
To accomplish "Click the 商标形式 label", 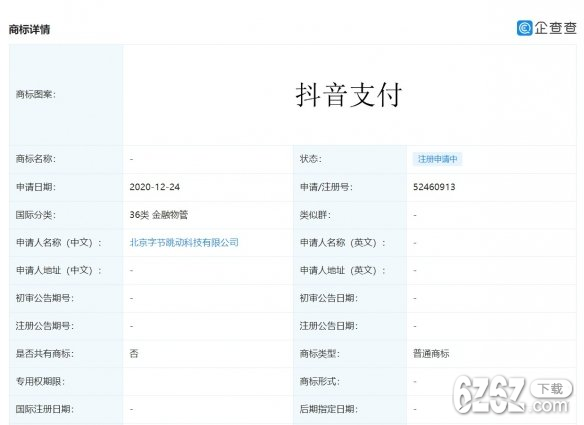I will [320, 381].
